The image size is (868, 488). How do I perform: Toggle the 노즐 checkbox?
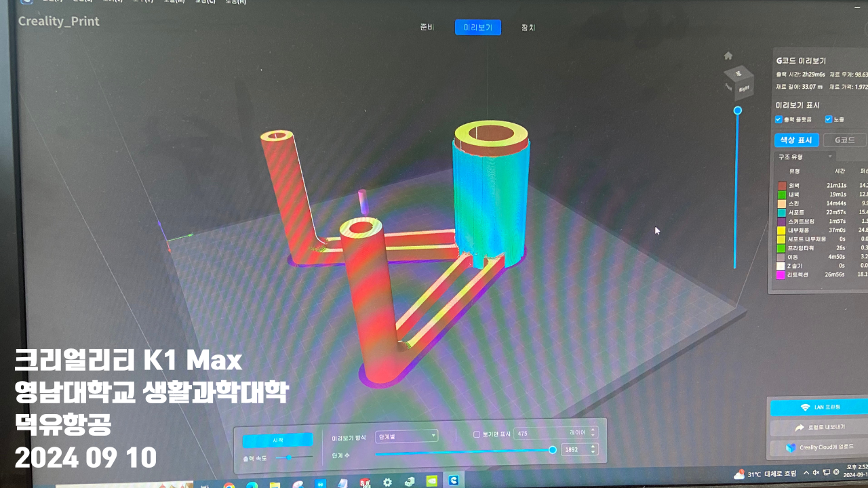pyautogui.click(x=829, y=119)
